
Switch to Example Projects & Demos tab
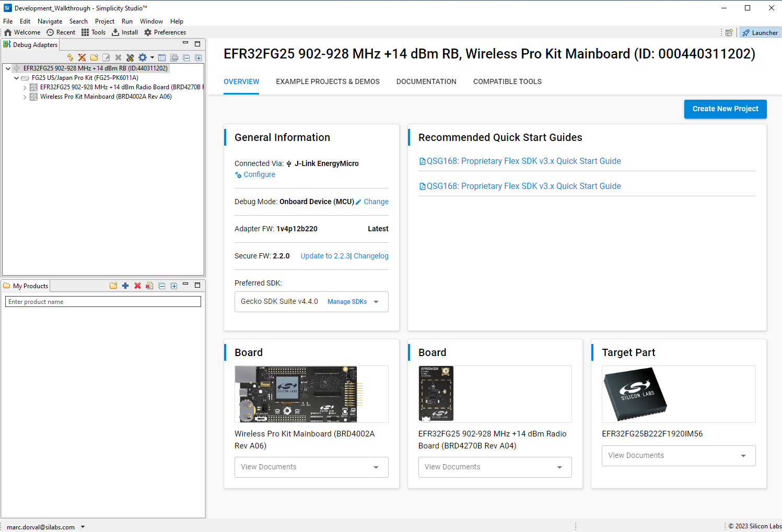click(328, 81)
